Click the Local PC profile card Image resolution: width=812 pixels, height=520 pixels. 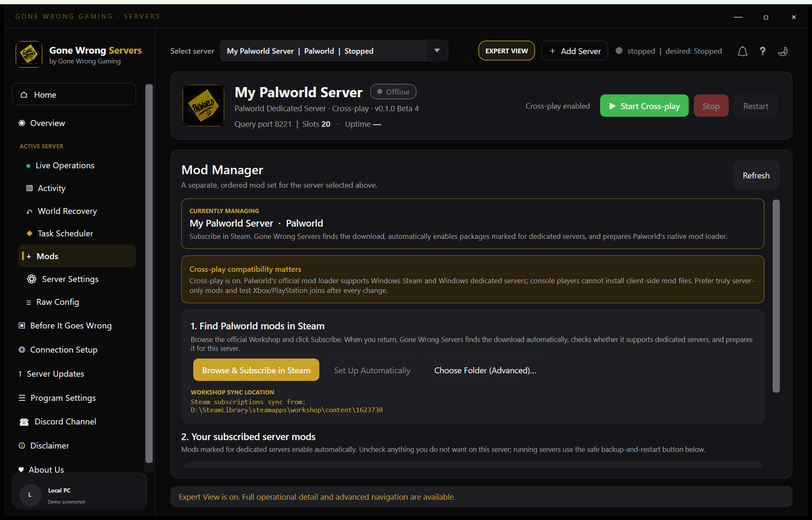tap(80, 491)
